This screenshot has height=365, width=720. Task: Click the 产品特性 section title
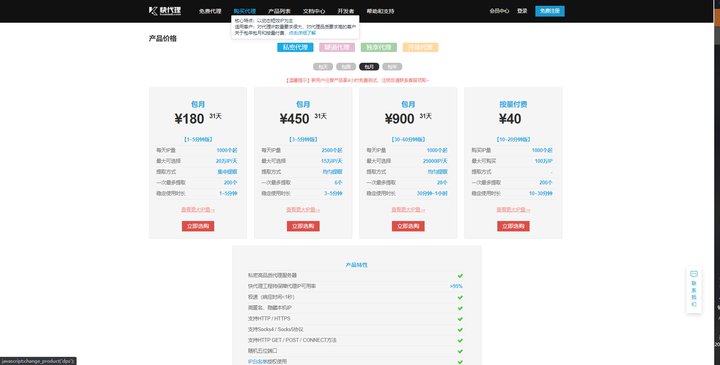(356, 265)
